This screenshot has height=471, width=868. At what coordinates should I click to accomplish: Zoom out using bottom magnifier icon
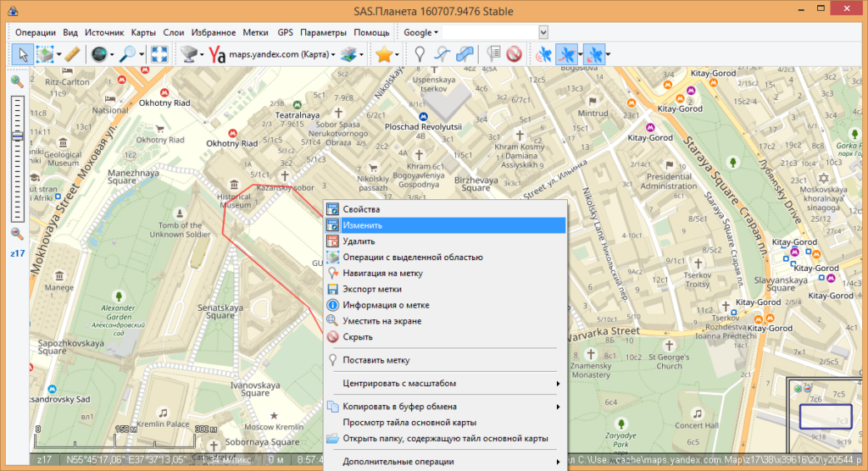pos(17,234)
